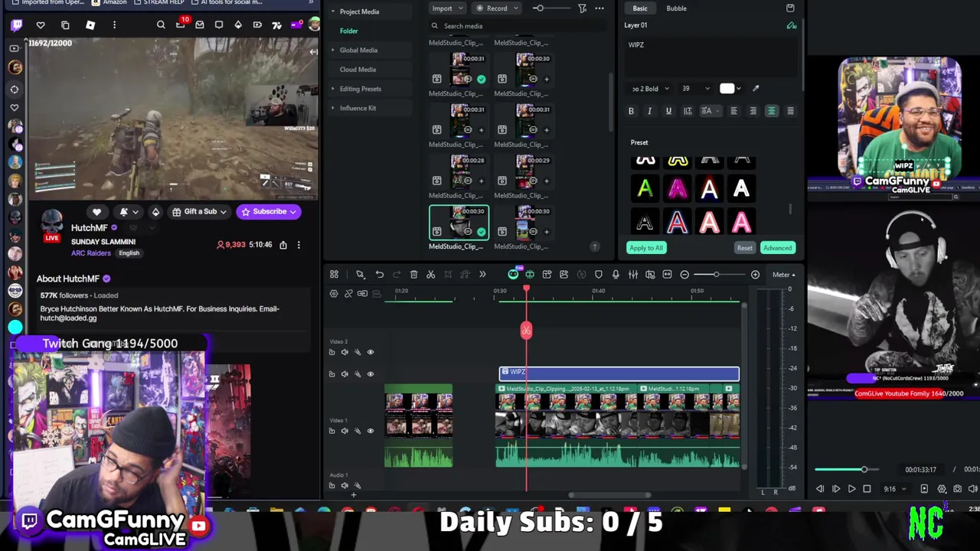Image resolution: width=980 pixels, height=551 pixels.
Task: Click the chain link icon beside timeline ruler
Action: point(348,294)
